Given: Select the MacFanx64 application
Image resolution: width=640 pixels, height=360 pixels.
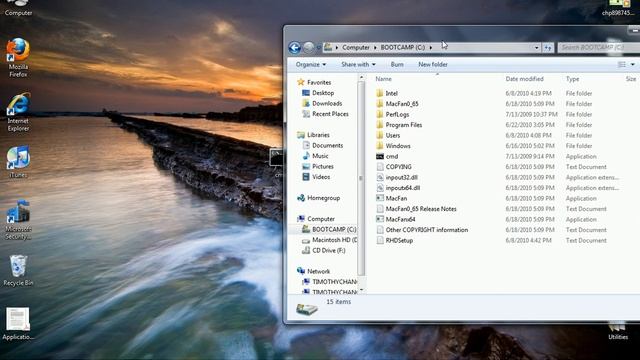Looking at the screenshot, I should (396, 219).
